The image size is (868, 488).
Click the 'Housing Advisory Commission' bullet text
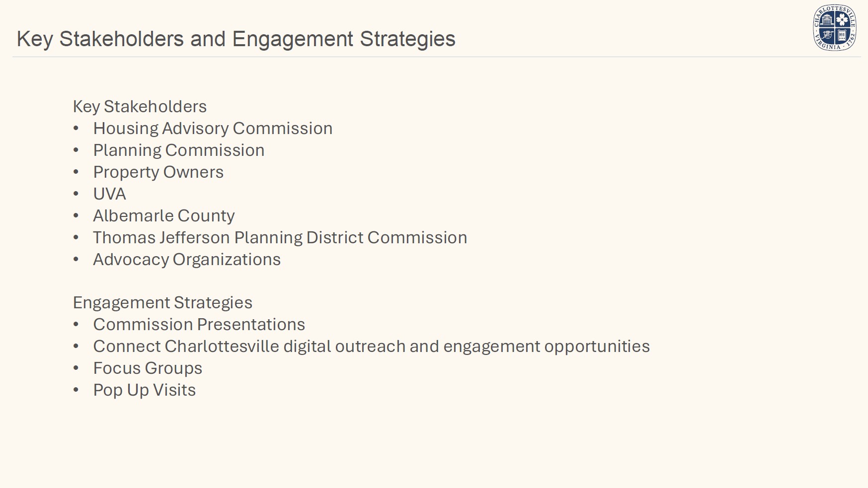pyautogui.click(x=213, y=129)
